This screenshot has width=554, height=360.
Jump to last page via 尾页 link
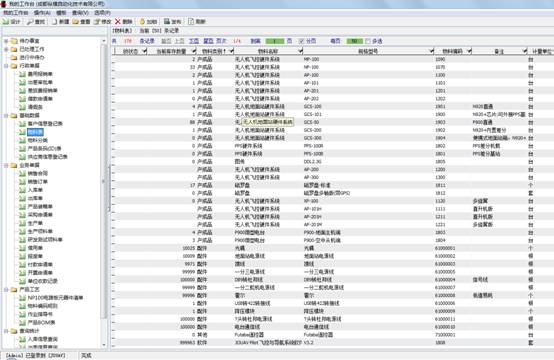click(208, 41)
